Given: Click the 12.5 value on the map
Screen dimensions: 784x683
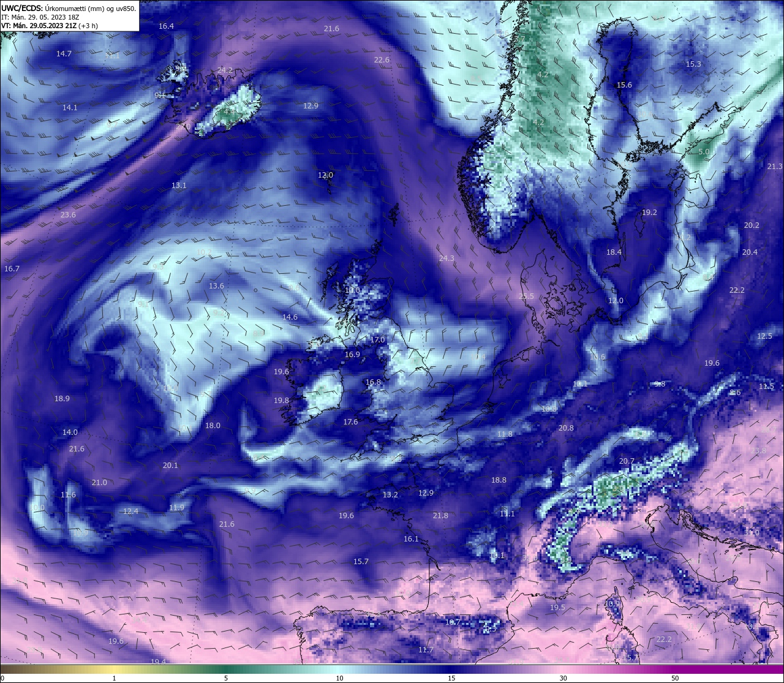Looking at the screenshot, I should pyautogui.click(x=764, y=336).
